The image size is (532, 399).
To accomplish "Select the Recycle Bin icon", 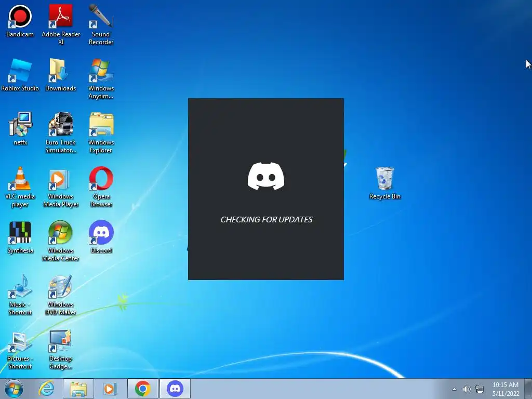I will coord(385,183).
